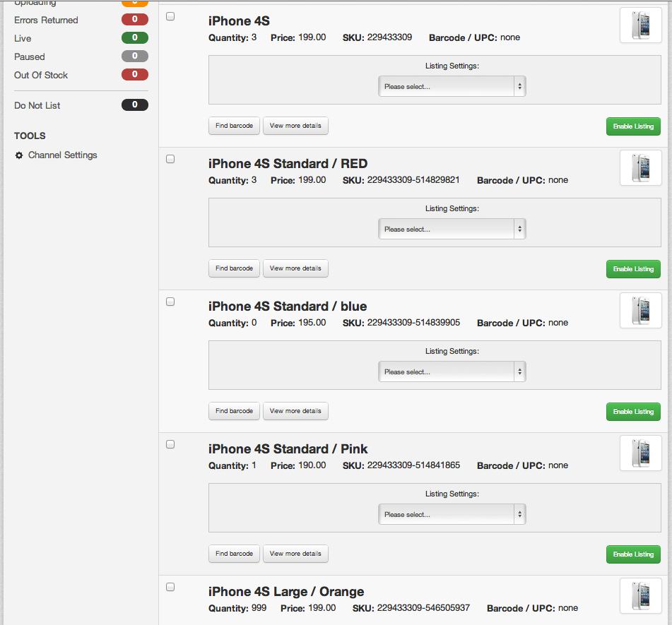Click SKU 229433309-514829821
Viewport: 672px width, 625px height.
coord(413,180)
